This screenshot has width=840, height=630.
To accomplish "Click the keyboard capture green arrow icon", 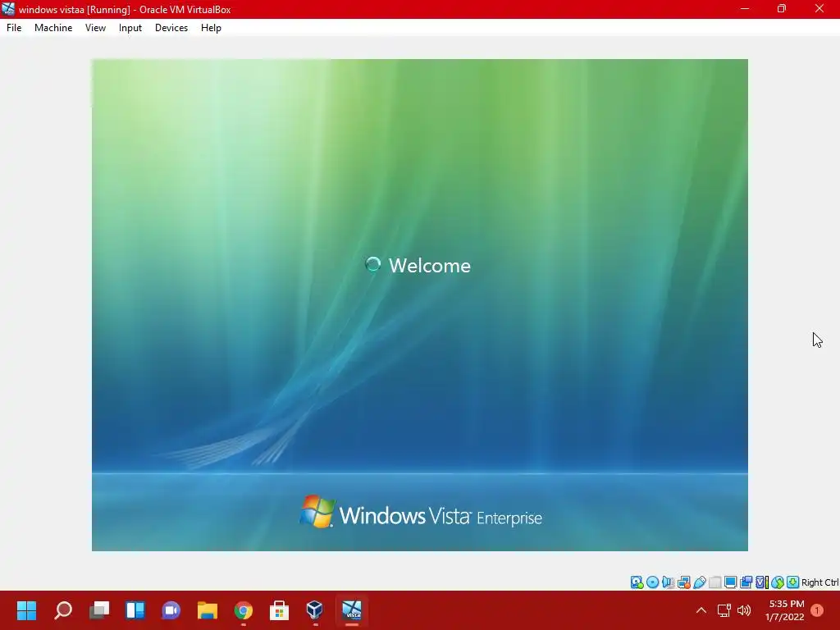I will tap(792, 582).
